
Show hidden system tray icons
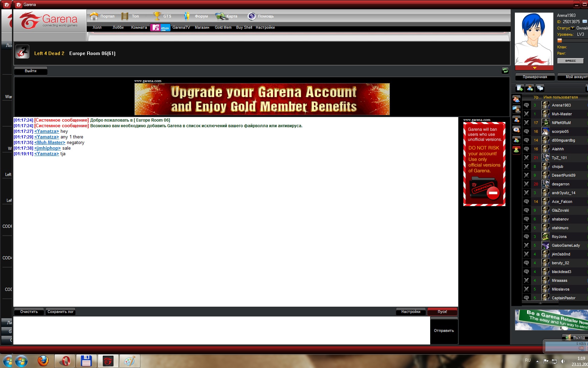pyautogui.click(x=537, y=361)
